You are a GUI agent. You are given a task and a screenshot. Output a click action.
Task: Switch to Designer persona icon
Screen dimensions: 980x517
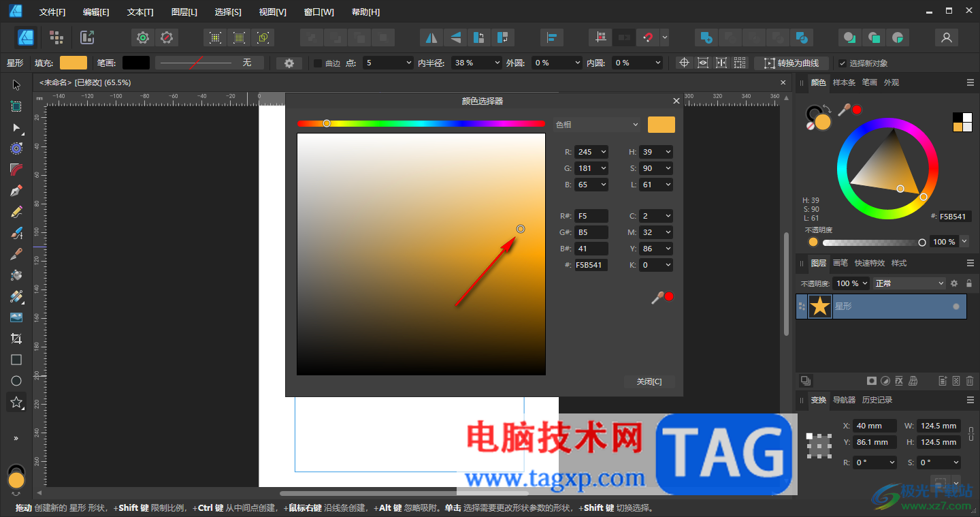tap(27, 37)
